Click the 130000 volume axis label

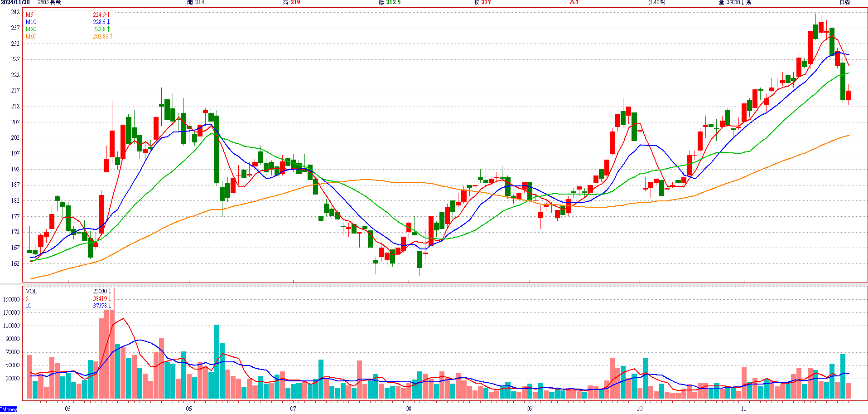11,313
